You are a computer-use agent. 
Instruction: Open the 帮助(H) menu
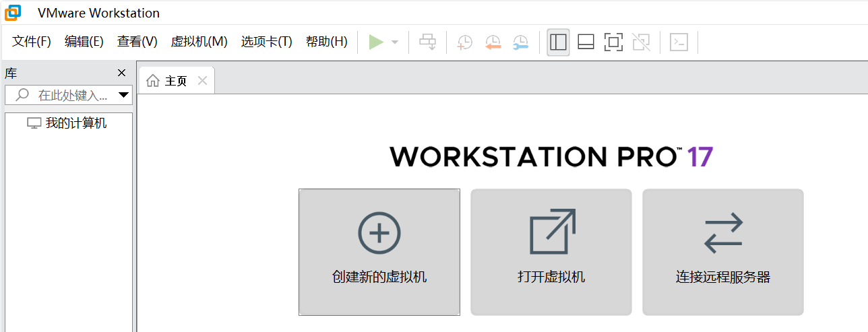pos(327,42)
